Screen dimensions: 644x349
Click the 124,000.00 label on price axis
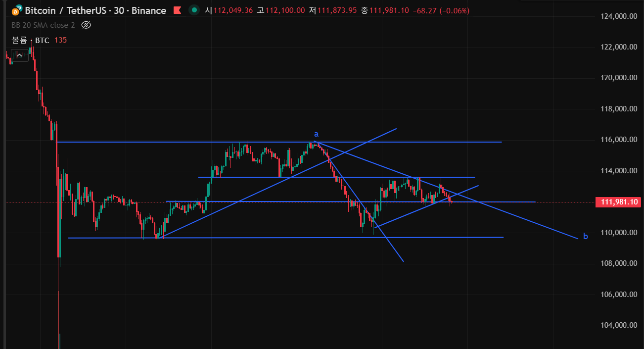pyautogui.click(x=618, y=16)
